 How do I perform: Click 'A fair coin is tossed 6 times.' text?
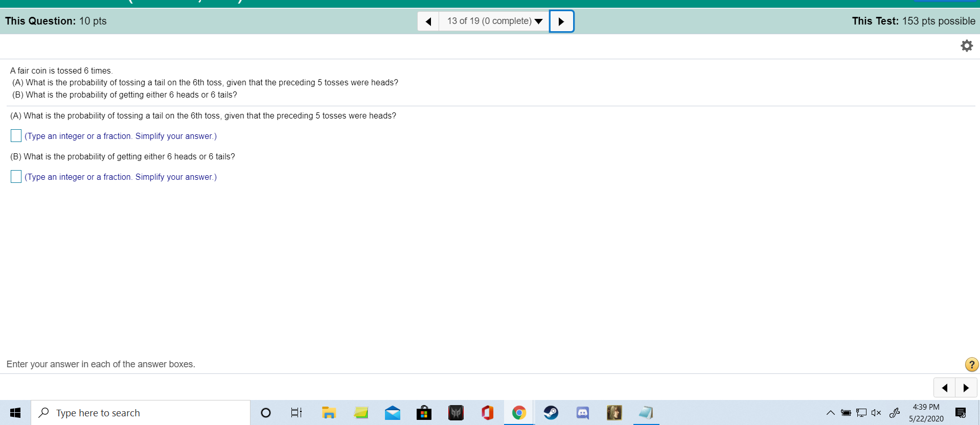coord(61,70)
